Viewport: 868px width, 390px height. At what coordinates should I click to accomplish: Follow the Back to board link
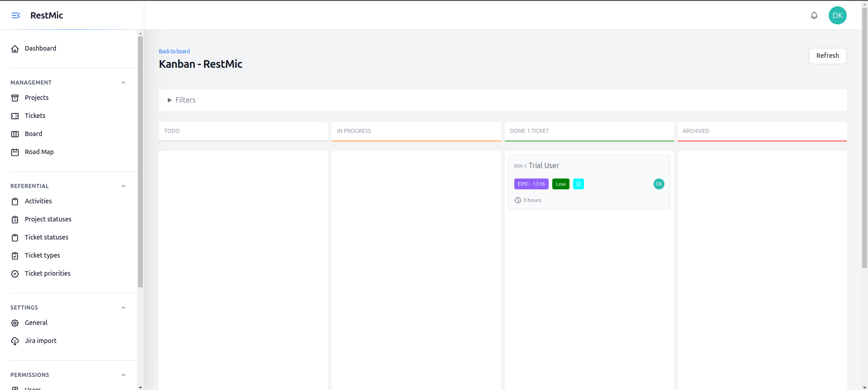[x=174, y=51]
